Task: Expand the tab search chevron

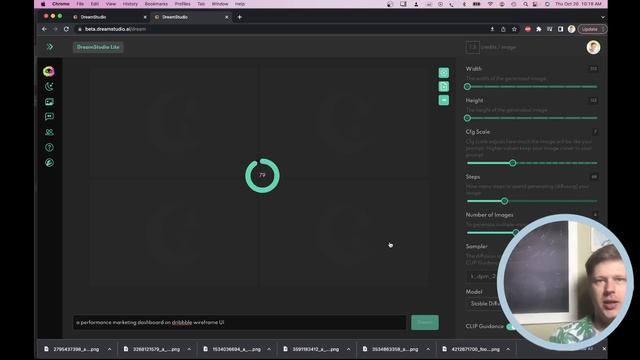Action: point(603,17)
